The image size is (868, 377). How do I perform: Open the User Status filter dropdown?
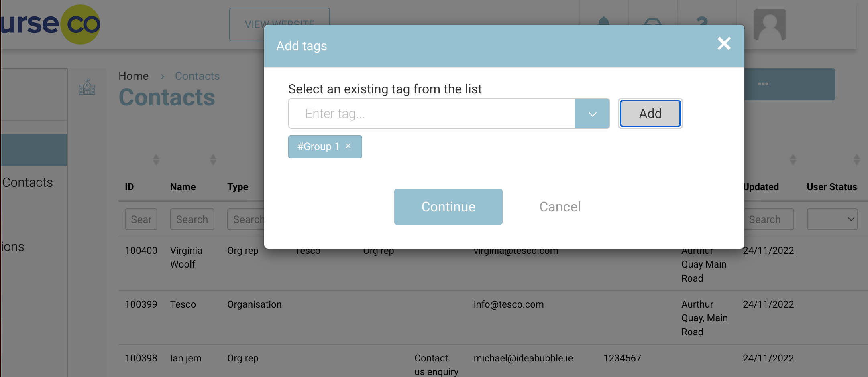(832, 219)
